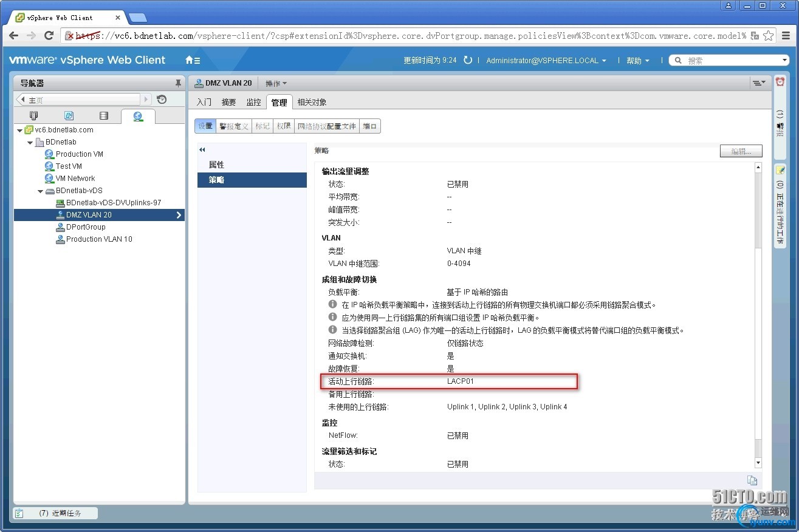Select BDnetlab-vDS-DVUplinks-97 in the tree

(114, 203)
